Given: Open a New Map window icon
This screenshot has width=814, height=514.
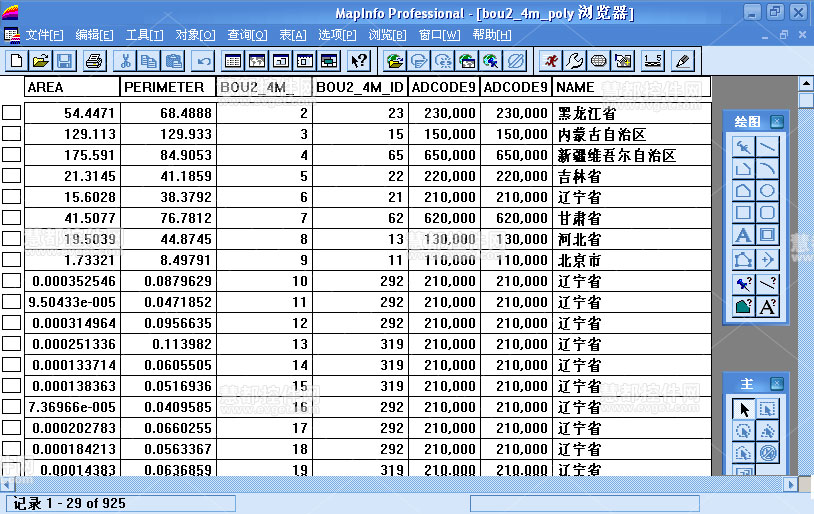Looking at the screenshot, I should click(x=257, y=61).
